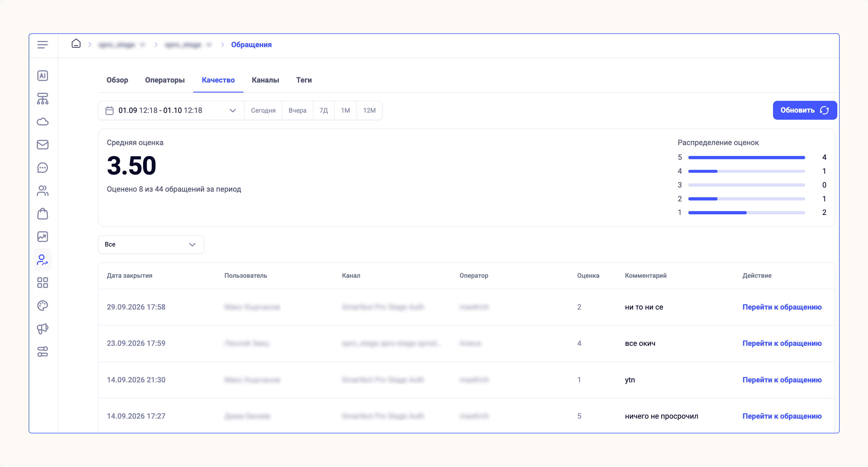Open the chat bubble sidebar icon
The width and height of the screenshot is (868, 467).
pos(42,168)
